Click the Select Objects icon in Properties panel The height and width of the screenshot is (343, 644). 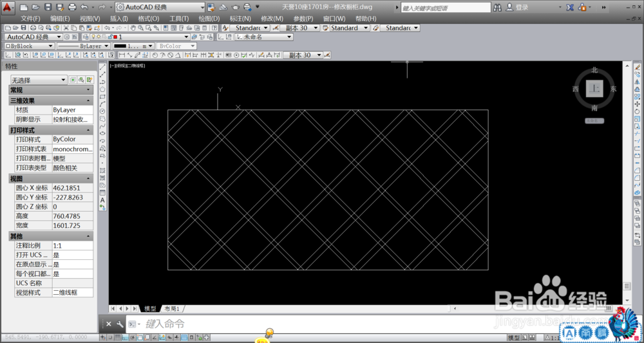(x=81, y=80)
